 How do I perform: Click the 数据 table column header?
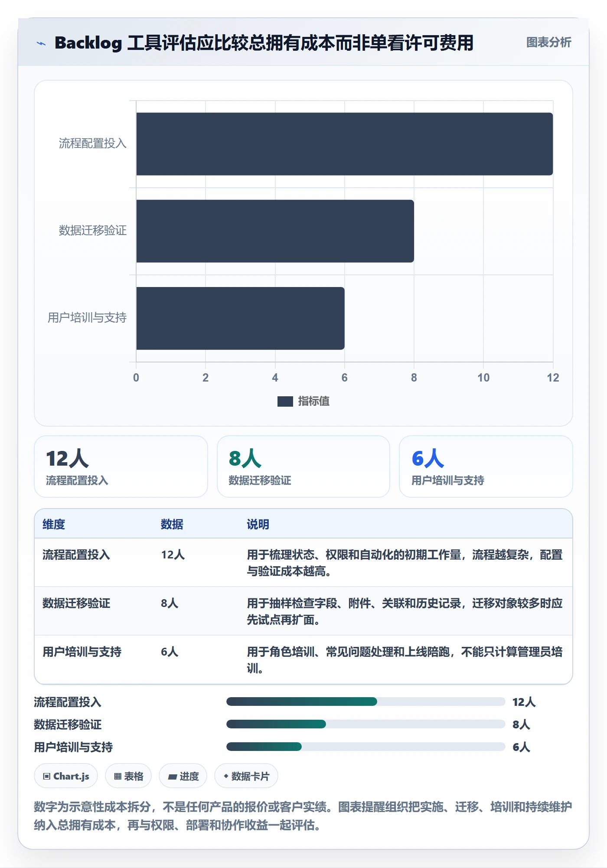172,525
